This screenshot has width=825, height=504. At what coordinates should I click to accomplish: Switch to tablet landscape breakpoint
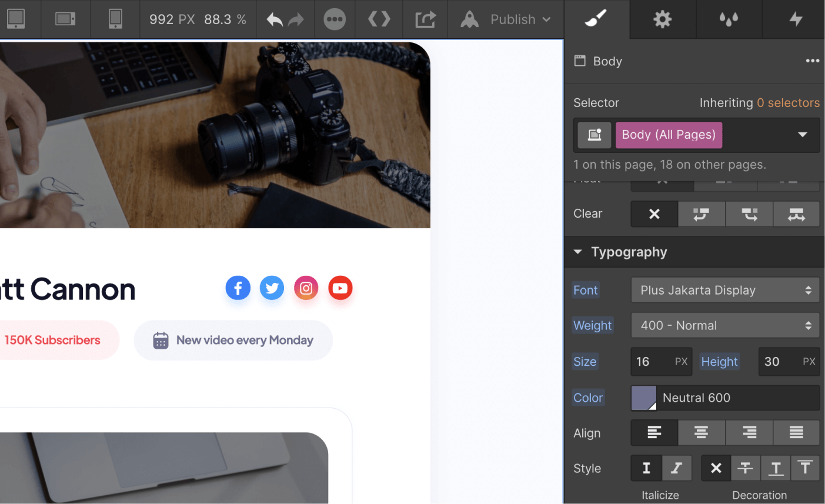point(65,19)
